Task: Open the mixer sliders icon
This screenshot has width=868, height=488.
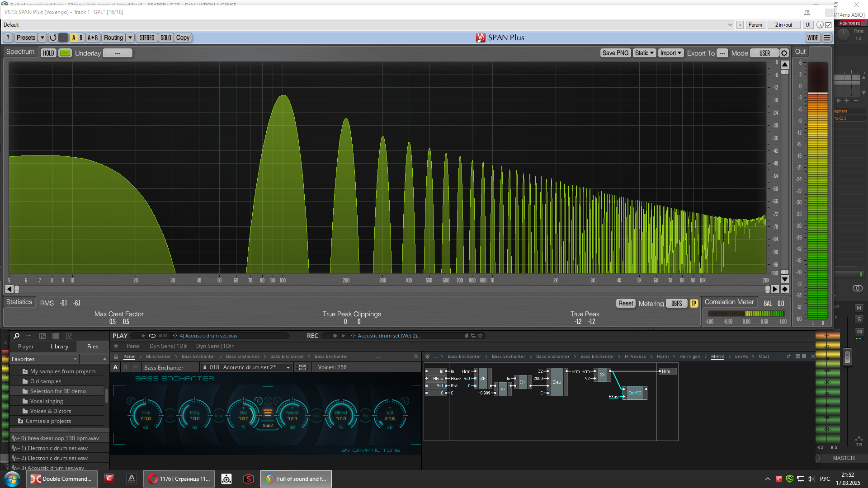Action: click(x=42, y=336)
